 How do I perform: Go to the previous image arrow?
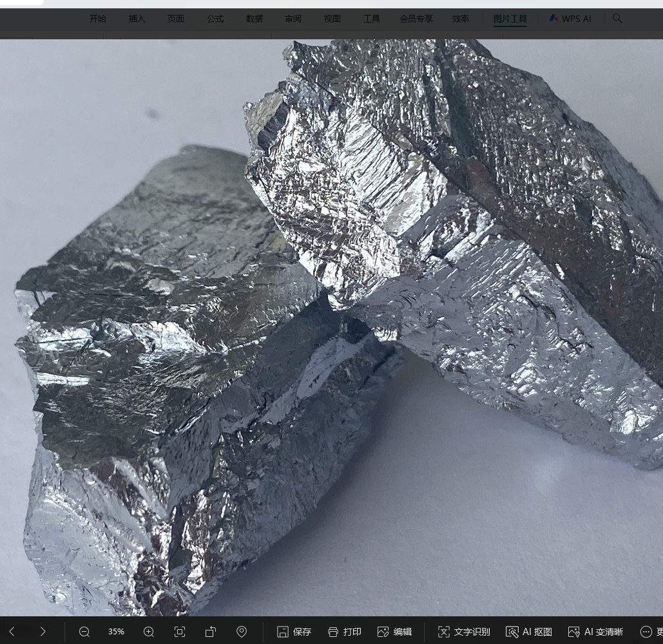[12, 632]
